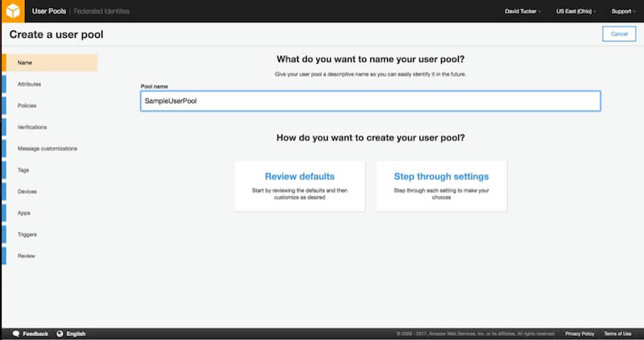Open the Support dropdown menu
644x340 pixels.
(622, 11)
